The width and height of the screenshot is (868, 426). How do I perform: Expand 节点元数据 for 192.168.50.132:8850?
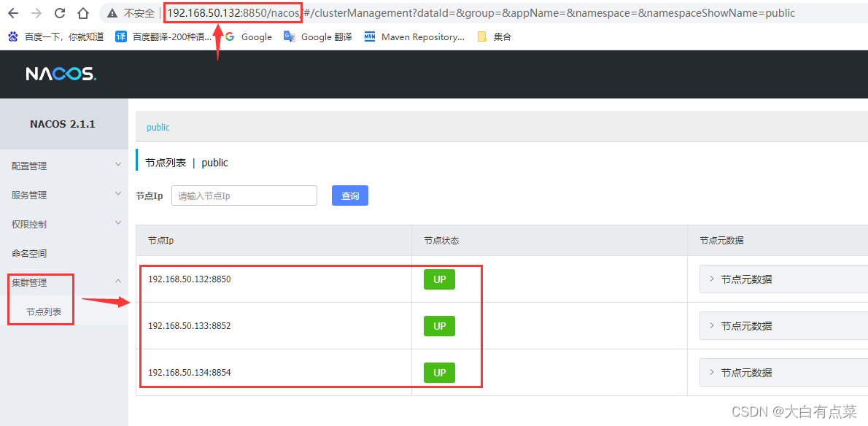coord(783,279)
